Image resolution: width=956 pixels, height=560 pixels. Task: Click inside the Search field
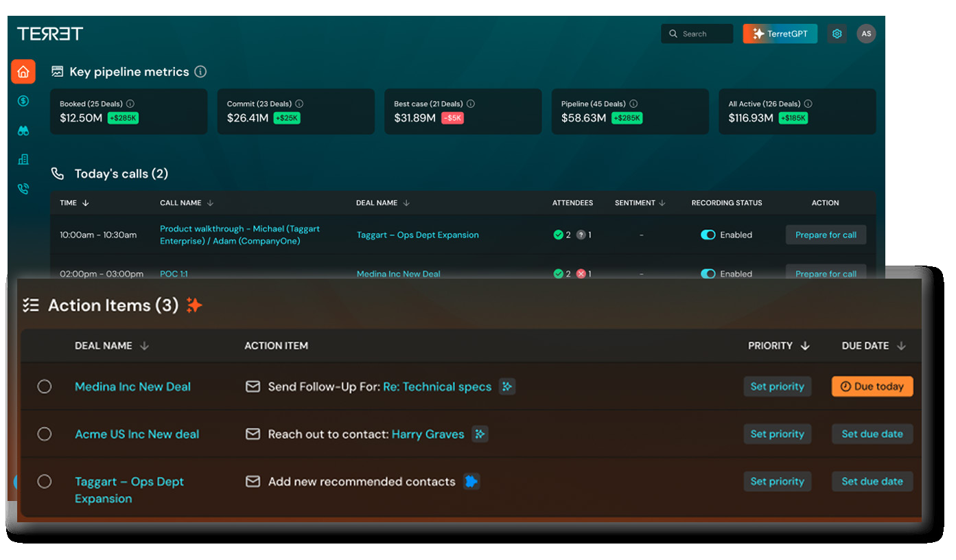coord(697,33)
